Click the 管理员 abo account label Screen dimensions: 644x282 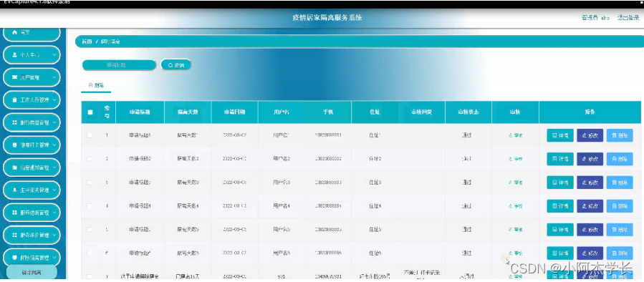pyautogui.click(x=595, y=18)
